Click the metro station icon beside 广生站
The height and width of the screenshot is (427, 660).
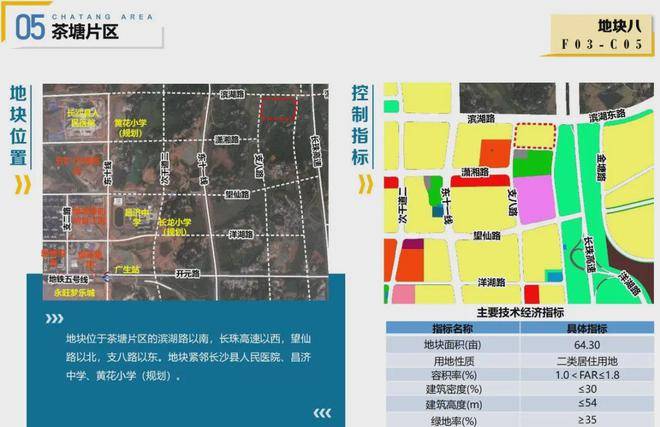pos(107,276)
